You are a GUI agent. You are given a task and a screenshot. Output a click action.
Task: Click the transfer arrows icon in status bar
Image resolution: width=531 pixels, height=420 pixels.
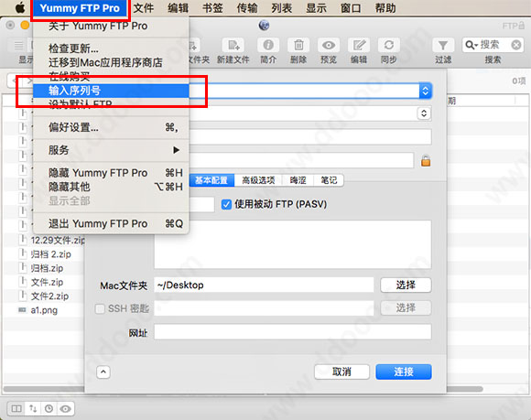click(33, 408)
